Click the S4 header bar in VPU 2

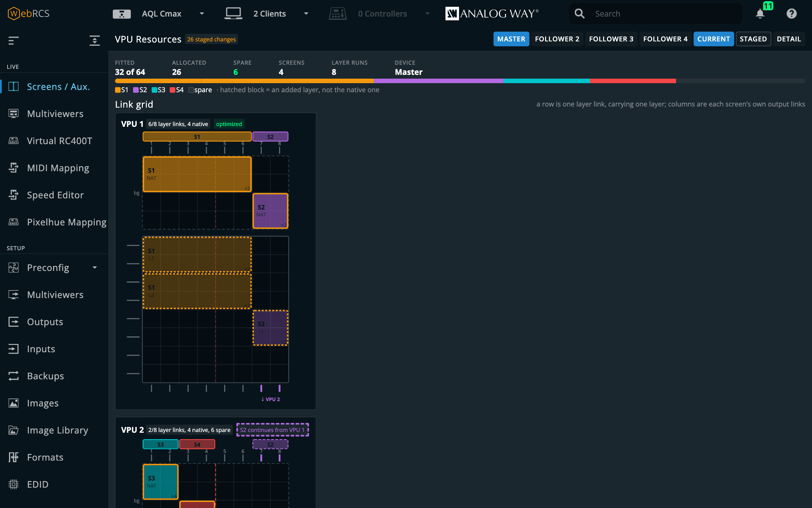point(197,444)
